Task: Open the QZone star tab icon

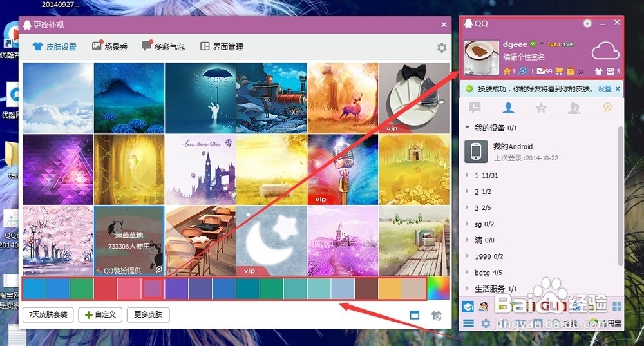Action: [541, 108]
